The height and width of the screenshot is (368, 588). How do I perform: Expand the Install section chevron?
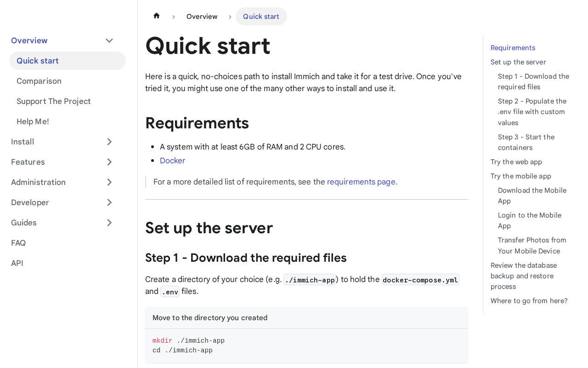[x=109, y=142]
